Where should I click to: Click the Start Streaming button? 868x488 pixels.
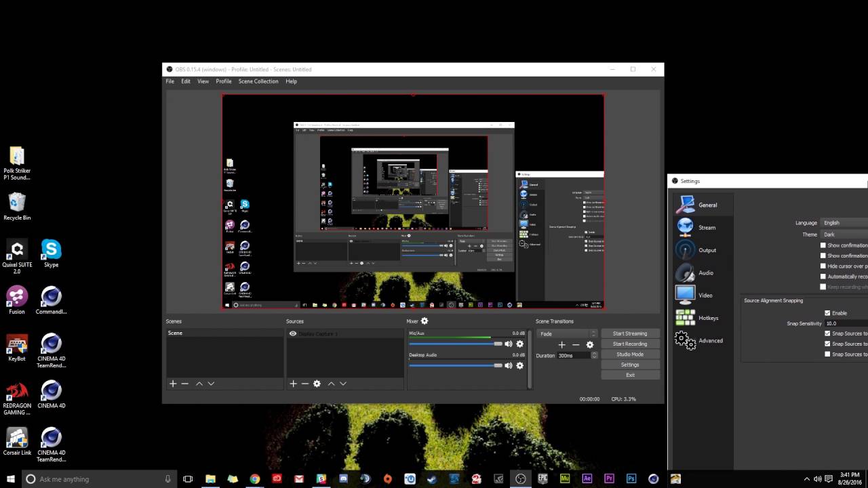[x=629, y=333]
